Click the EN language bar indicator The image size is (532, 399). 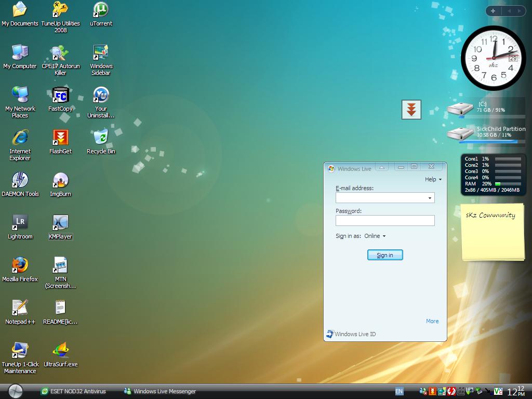(x=399, y=391)
